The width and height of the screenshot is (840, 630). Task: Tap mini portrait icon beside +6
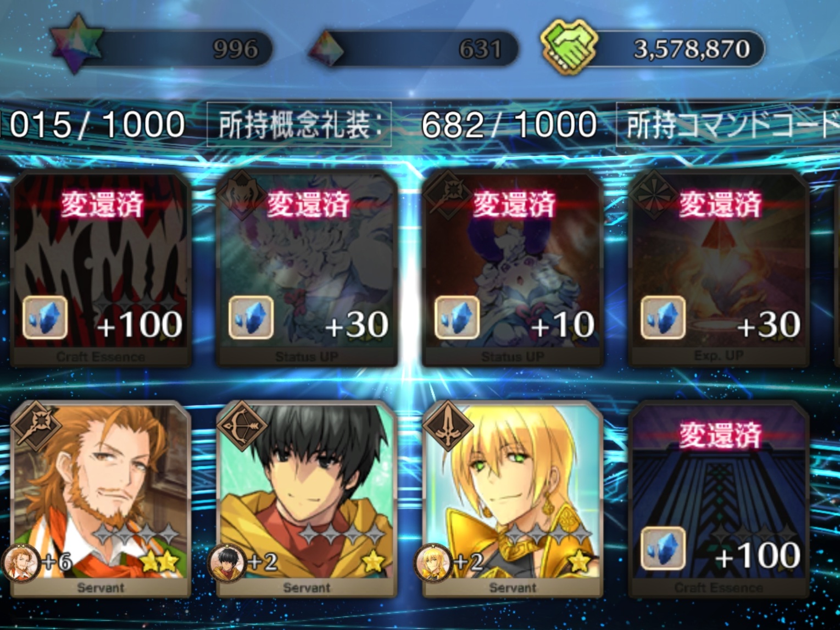(x=21, y=563)
